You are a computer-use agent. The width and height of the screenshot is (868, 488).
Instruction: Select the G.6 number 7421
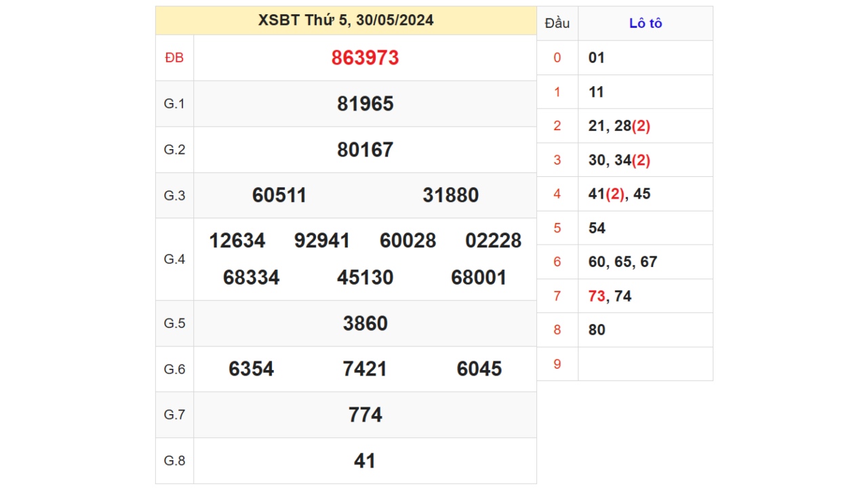[365, 369]
